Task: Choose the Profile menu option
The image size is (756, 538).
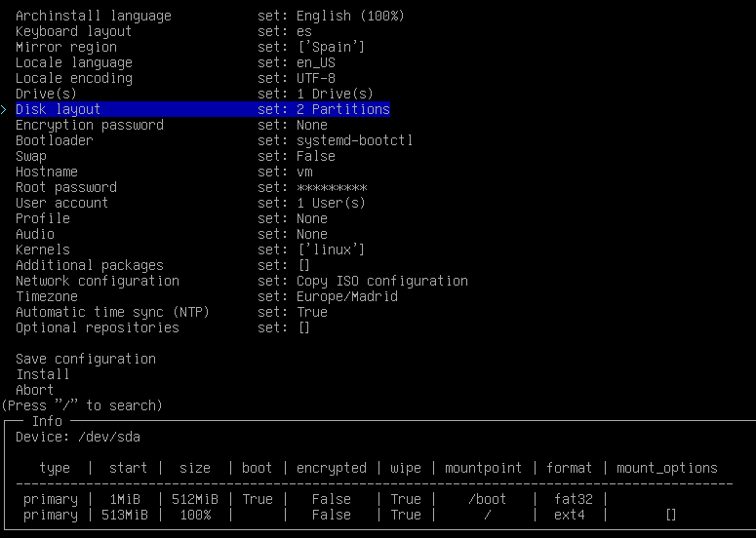Action: [42, 218]
